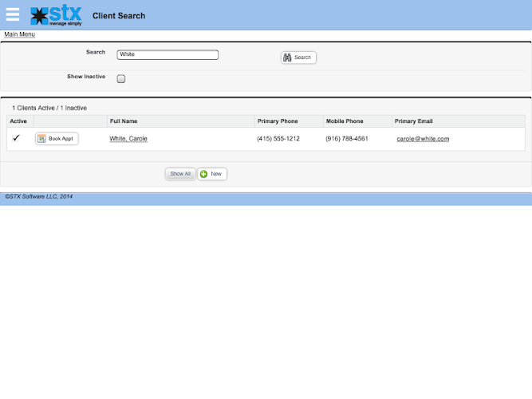Screen dimensions: 532x399
Task: Focus the Search text field containing White
Action: point(167,55)
